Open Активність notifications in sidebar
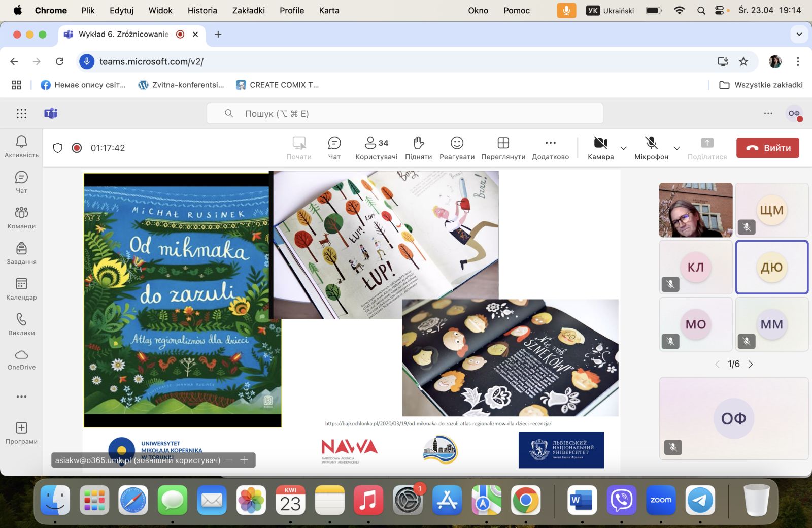Viewport: 812px width, 528px height. [x=21, y=146]
